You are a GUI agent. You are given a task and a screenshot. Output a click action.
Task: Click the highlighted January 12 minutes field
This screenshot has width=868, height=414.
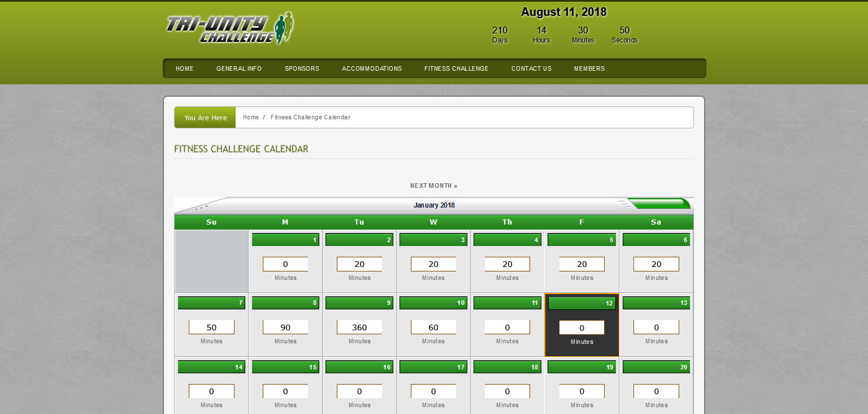pyautogui.click(x=581, y=328)
